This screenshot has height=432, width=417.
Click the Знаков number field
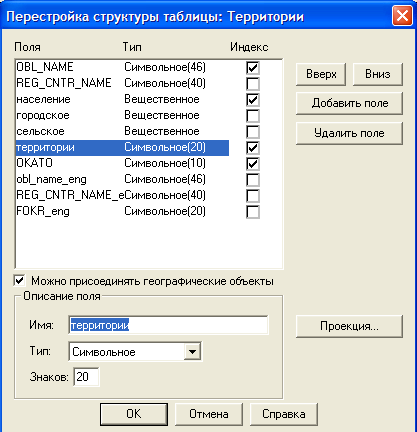[x=86, y=377]
